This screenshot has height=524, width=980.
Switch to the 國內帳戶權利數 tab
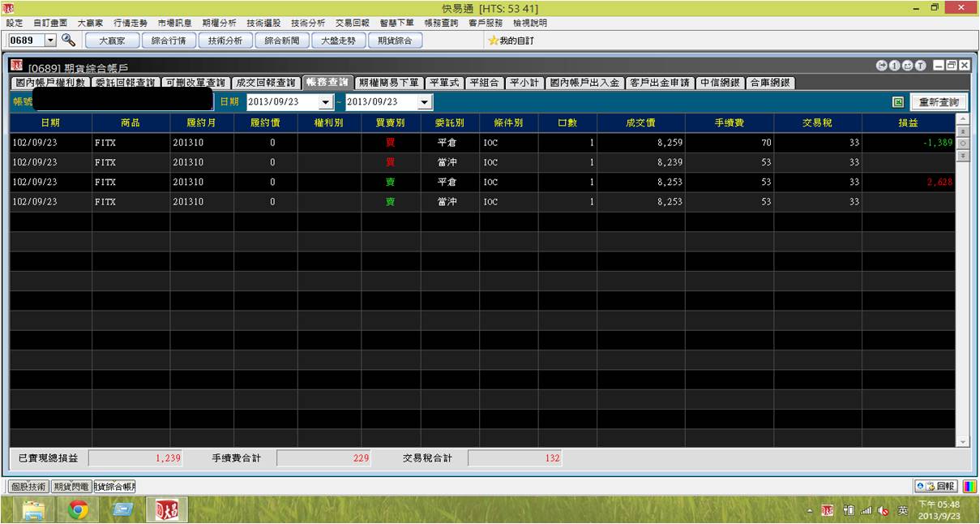pos(52,83)
